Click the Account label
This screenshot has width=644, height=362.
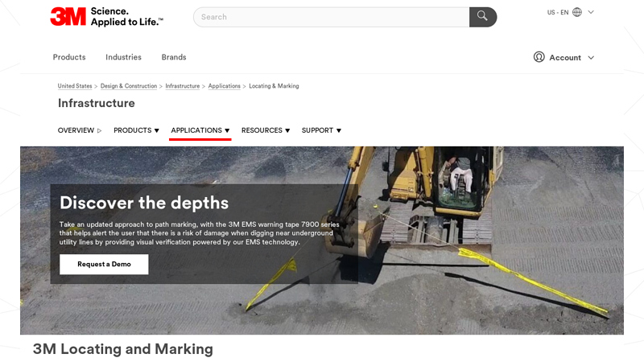565,57
